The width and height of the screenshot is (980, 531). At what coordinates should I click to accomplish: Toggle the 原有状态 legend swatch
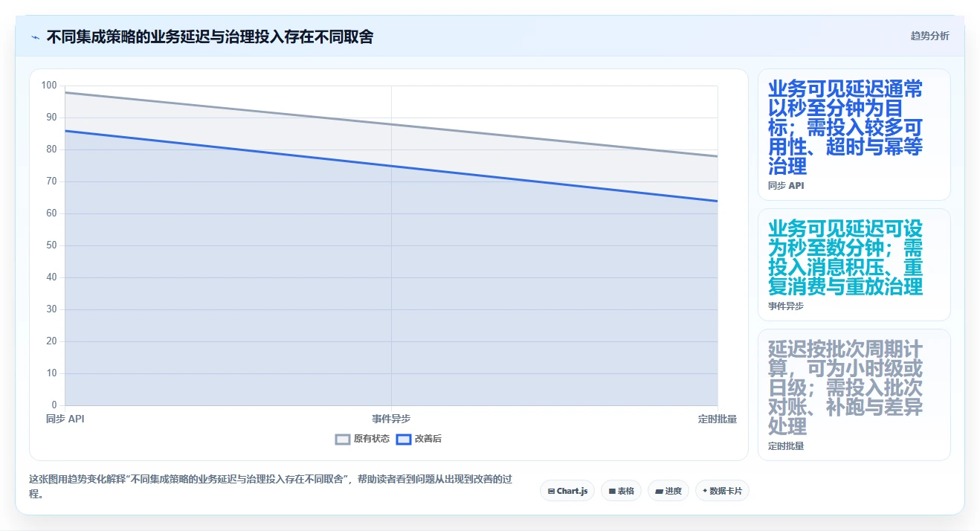coord(343,439)
